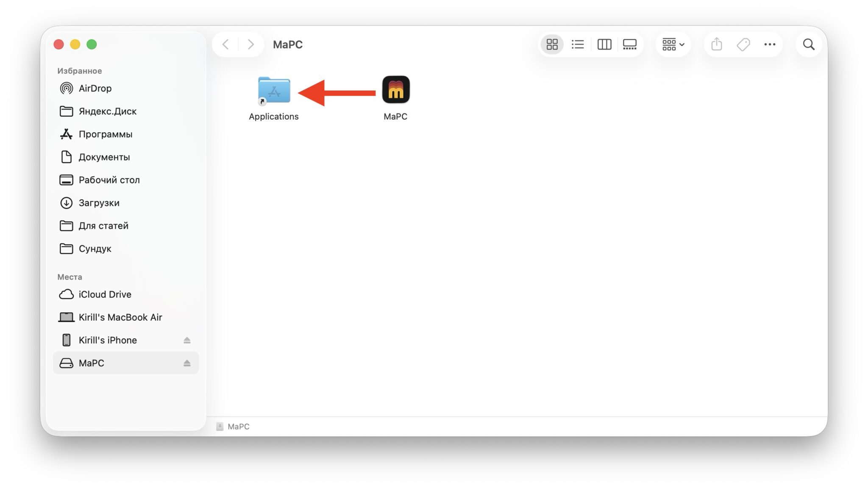Close the Finder window

(x=59, y=44)
